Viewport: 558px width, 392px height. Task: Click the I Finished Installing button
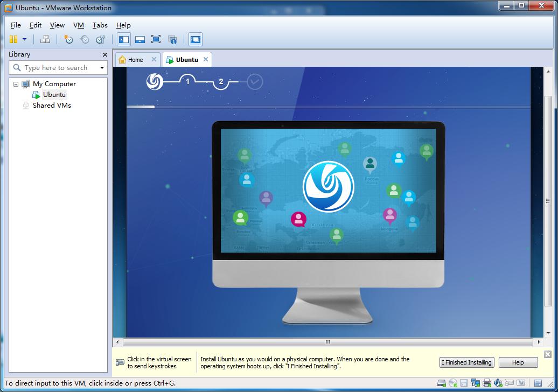click(466, 362)
